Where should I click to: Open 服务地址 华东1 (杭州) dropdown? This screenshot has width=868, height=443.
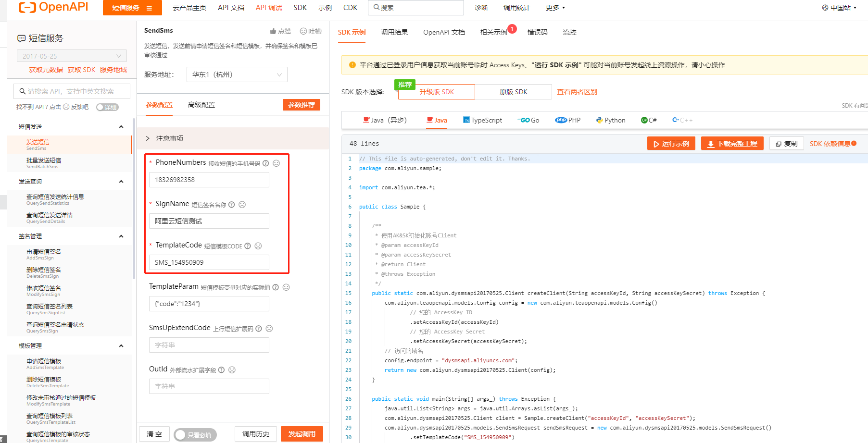click(237, 74)
